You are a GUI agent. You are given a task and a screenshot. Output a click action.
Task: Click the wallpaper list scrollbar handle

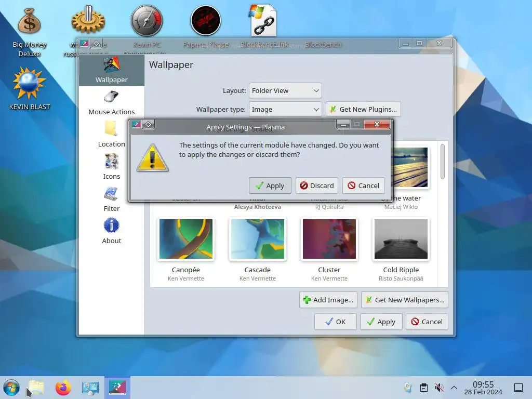pos(443,161)
